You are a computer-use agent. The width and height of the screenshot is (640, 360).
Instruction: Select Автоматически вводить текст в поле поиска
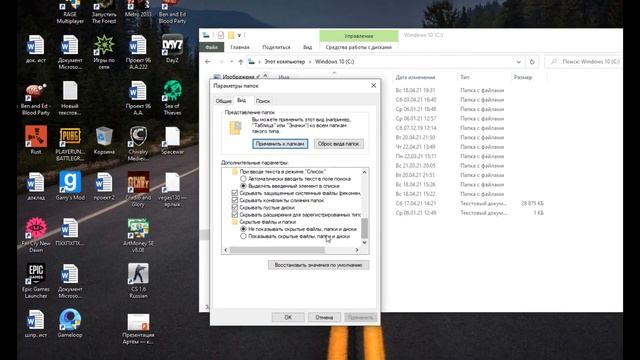click(243, 179)
